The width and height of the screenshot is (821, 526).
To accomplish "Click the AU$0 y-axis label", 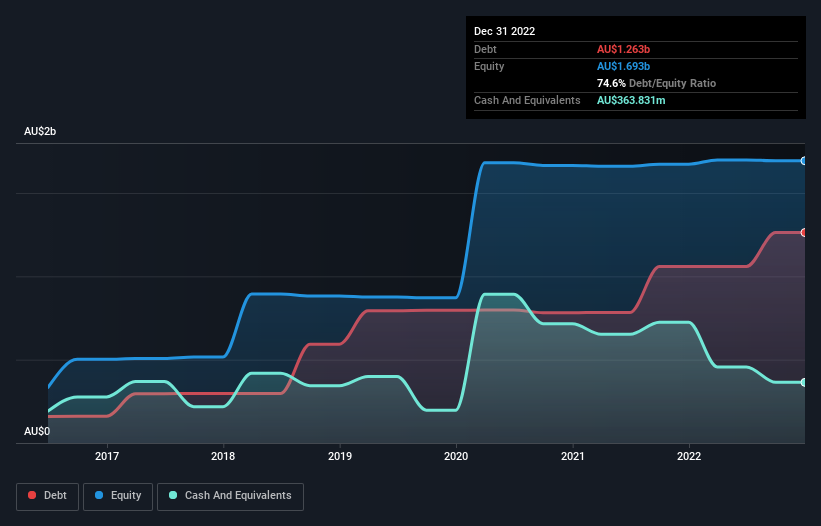I will [x=37, y=431].
